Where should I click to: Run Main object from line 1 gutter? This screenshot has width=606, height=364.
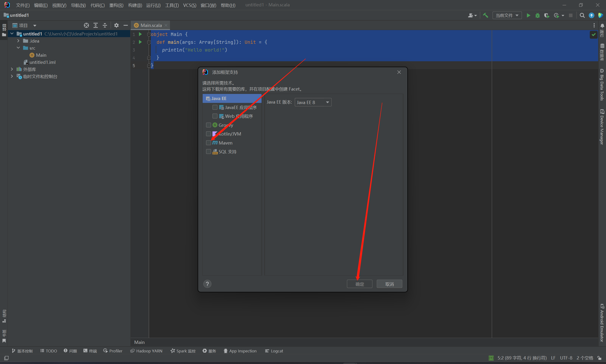coord(140,34)
